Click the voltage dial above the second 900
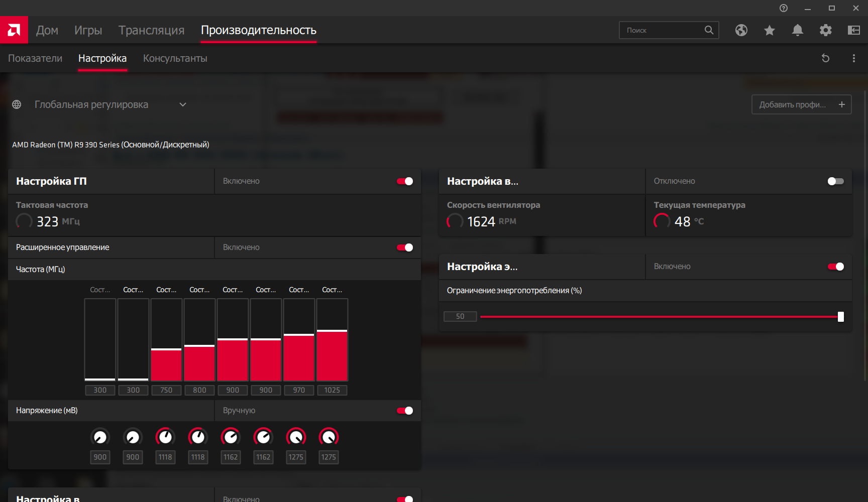 click(x=133, y=437)
